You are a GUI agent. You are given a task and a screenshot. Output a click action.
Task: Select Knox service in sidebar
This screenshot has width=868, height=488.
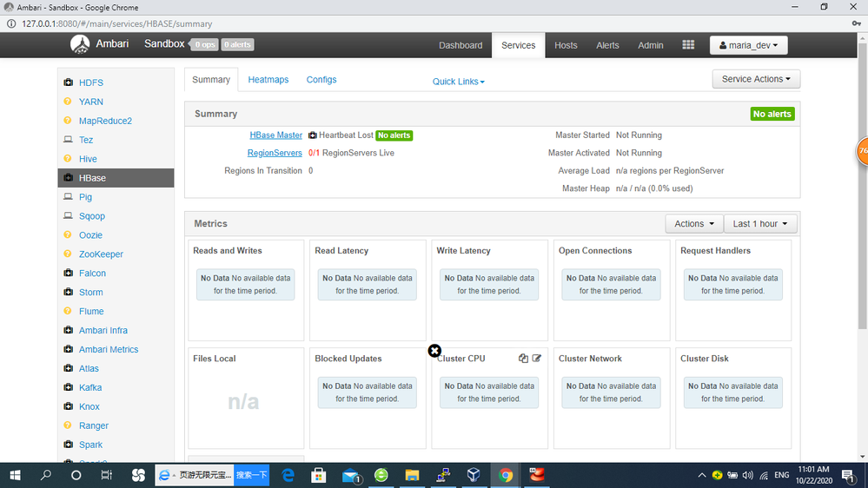(89, 406)
